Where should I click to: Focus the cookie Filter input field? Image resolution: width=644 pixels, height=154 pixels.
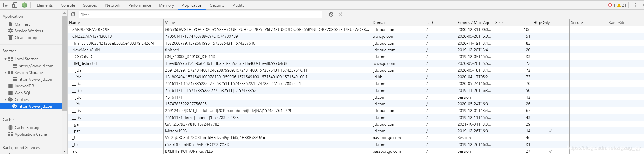point(200,15)
